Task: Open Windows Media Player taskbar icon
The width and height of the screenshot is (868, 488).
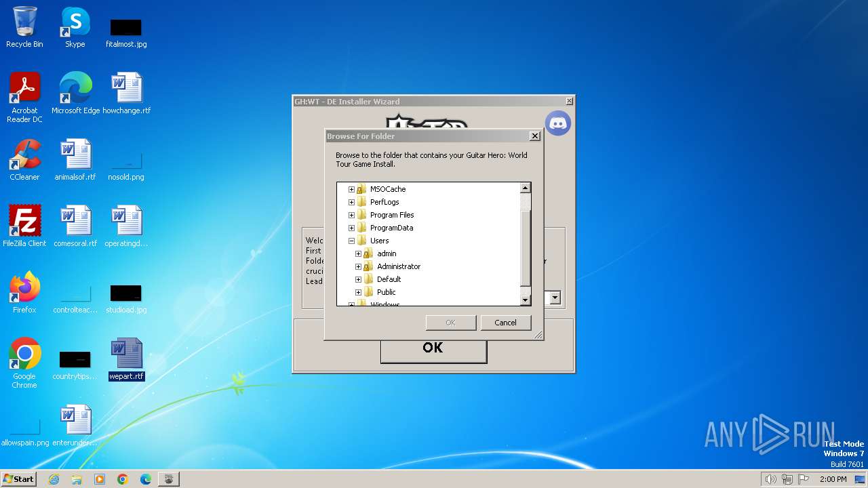Action: [100, 479]
